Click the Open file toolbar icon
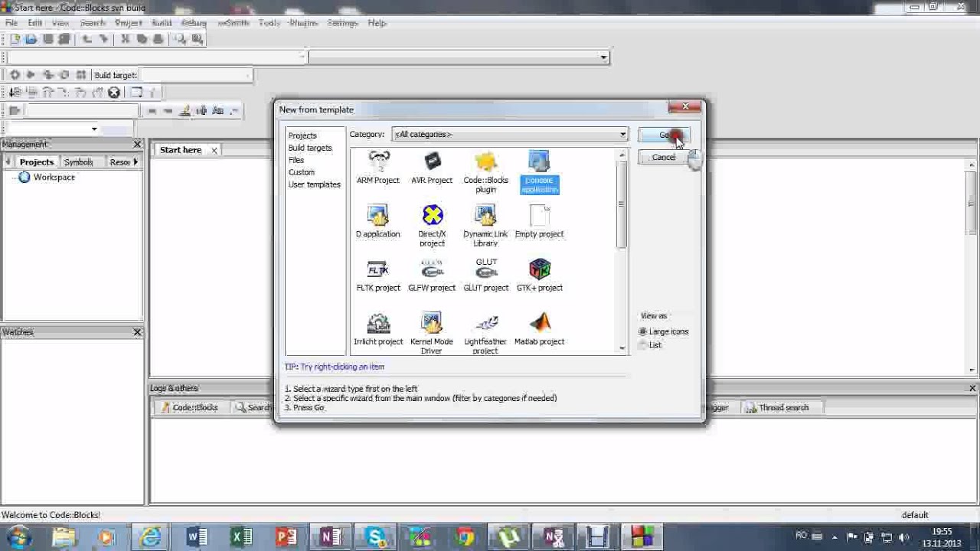 31,39
